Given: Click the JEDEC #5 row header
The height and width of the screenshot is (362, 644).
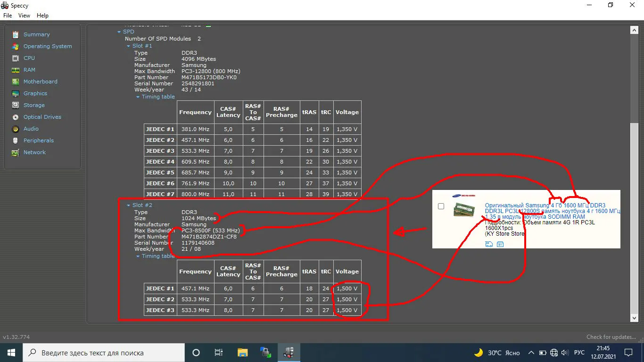Looking at the screenshot, I should coord(160,173).
